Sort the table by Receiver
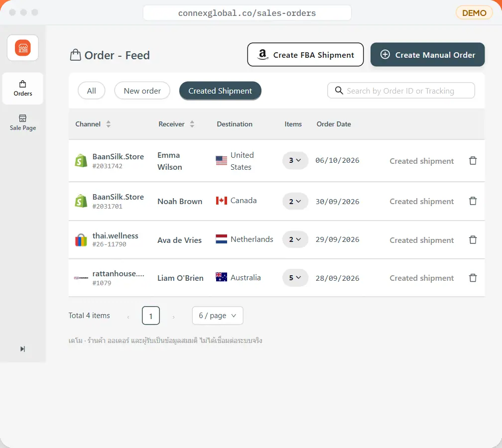 click(192, 124)
